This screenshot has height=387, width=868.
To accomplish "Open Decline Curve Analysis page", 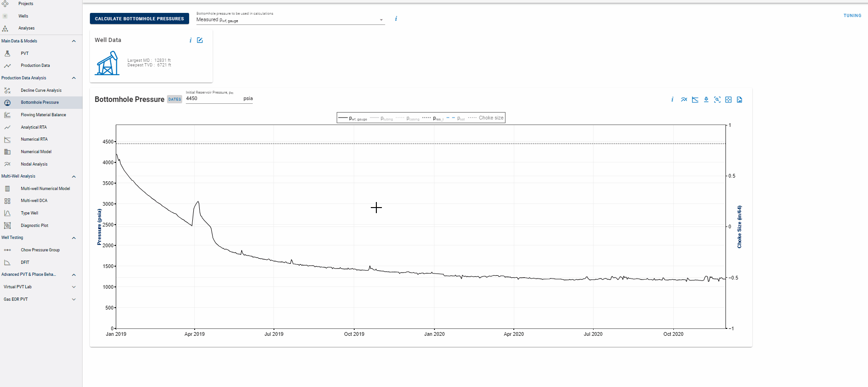I will [x=41, y=90].
